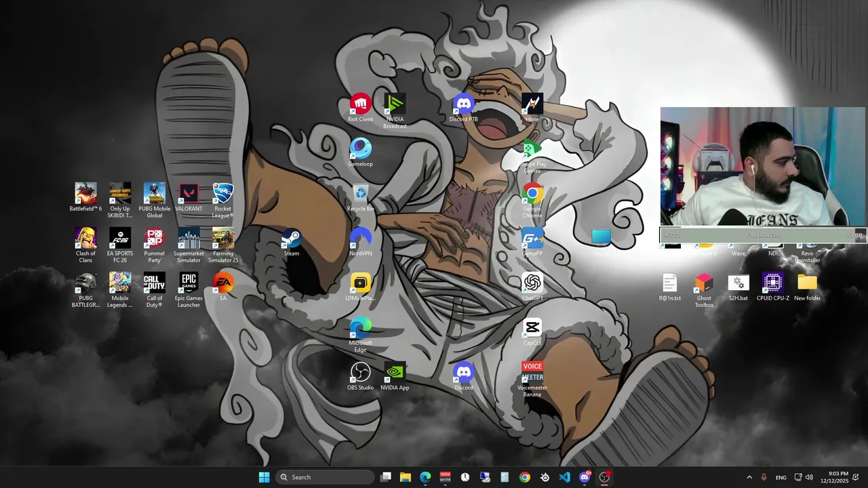Select the Hone desktop shortcut

532,108
